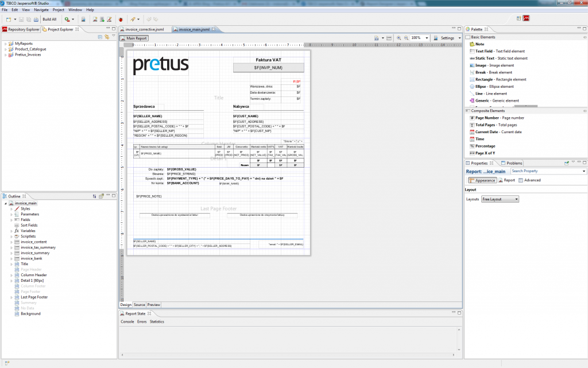Viewport: 588px width, 368px height.
Task: Select the Ellipse element in Palette
Action: tap(492, 87)
